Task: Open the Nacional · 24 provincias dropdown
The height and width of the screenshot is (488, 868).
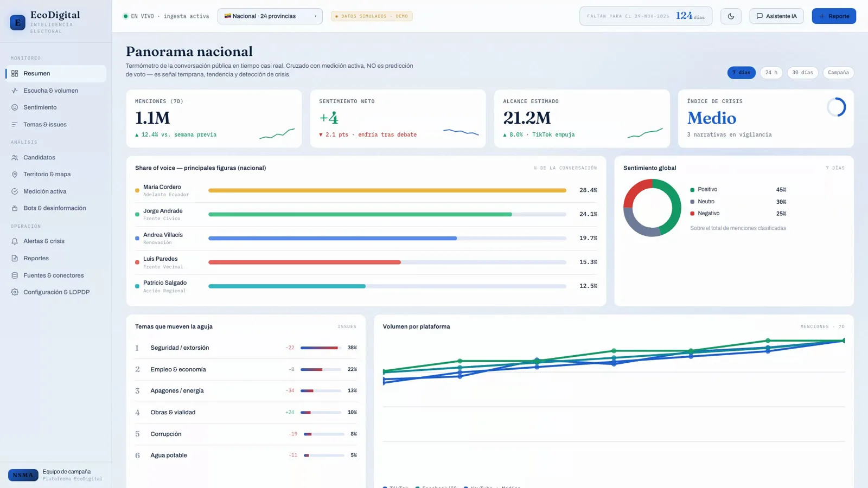Action: (x=270, y=16)
